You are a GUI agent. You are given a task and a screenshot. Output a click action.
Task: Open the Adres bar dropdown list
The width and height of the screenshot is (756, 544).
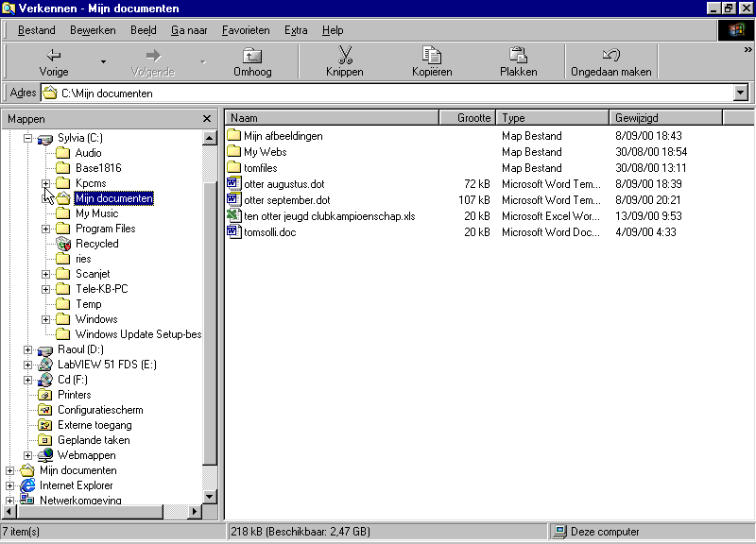click(741, 93)
